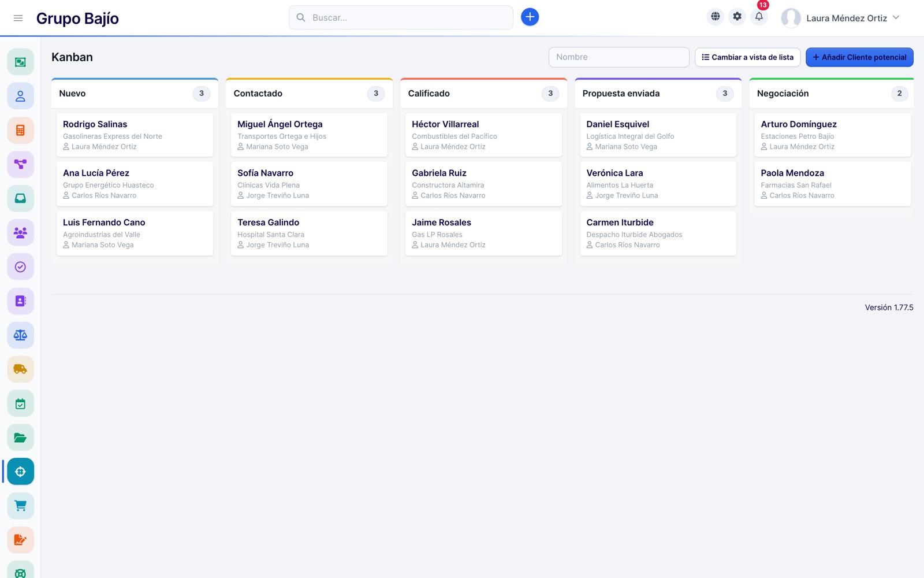Open the Héctor Villarreal lead card
This screenshot has width=924, height=578.
point(483,135)
